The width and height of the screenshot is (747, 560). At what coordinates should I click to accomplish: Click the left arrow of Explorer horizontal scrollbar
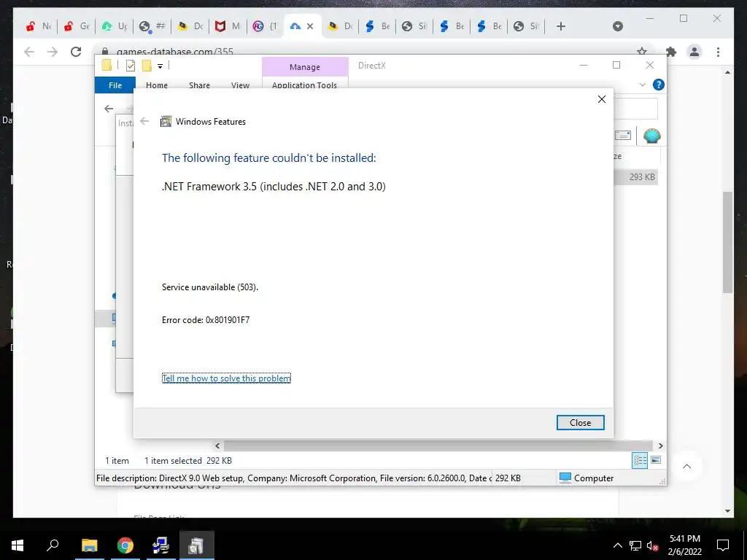(x=217, y=446)
